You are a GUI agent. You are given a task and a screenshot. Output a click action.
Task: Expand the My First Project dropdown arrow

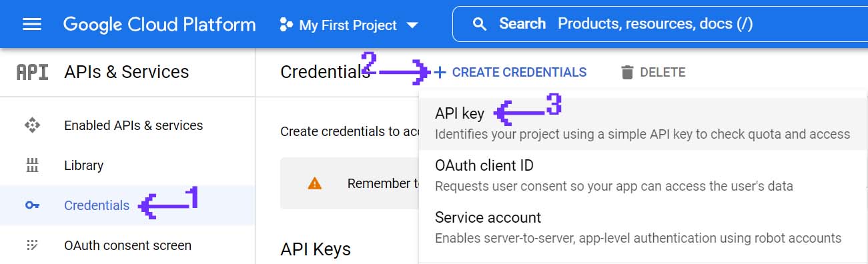click(x=412, y=25)
